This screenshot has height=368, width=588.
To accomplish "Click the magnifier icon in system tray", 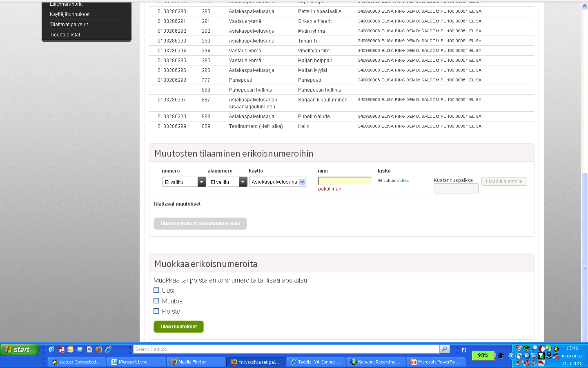I will coord(534,348).
